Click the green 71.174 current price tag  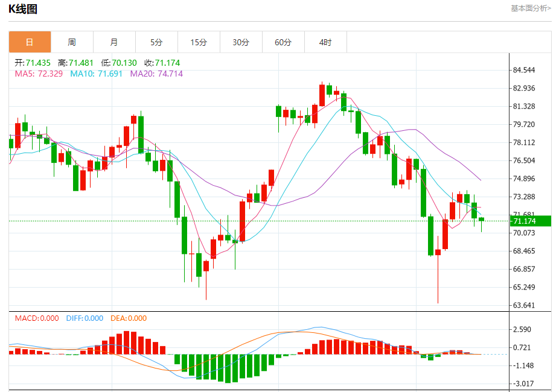click(x=531, y=221)
